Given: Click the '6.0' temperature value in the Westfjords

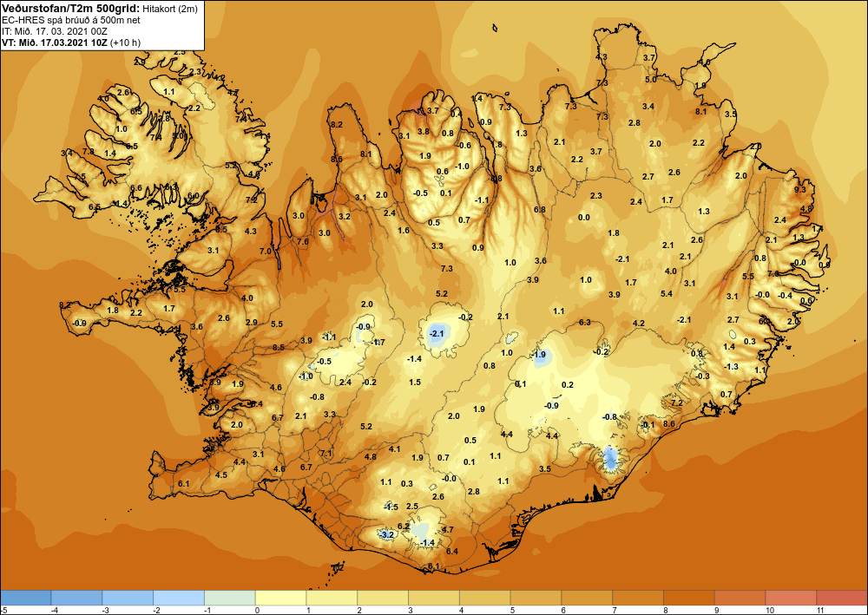Looking at the screenshot, I should (x=194, y=196).
